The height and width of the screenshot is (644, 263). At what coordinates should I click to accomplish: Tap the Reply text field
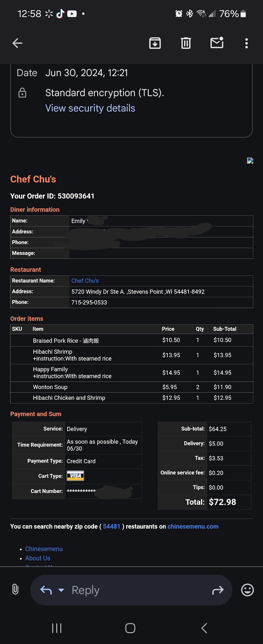(x=134, y=590)
